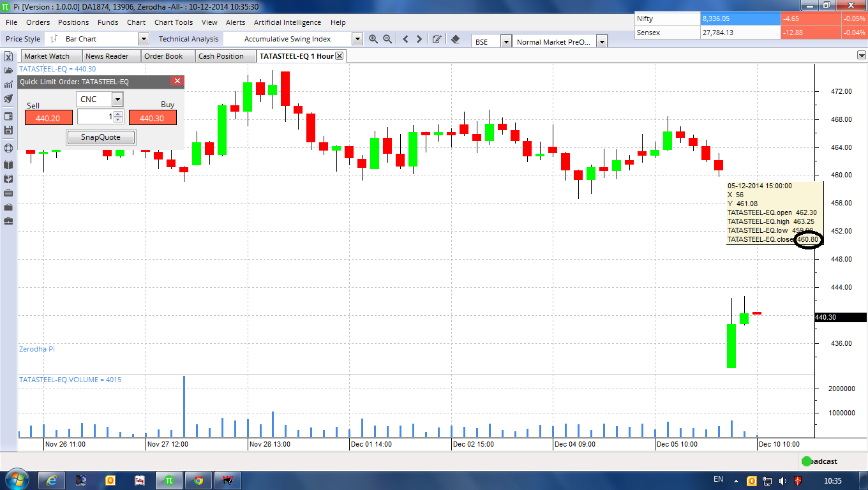
Task: Switch to the Order Book tab
Action: click(x=167, y=56)
